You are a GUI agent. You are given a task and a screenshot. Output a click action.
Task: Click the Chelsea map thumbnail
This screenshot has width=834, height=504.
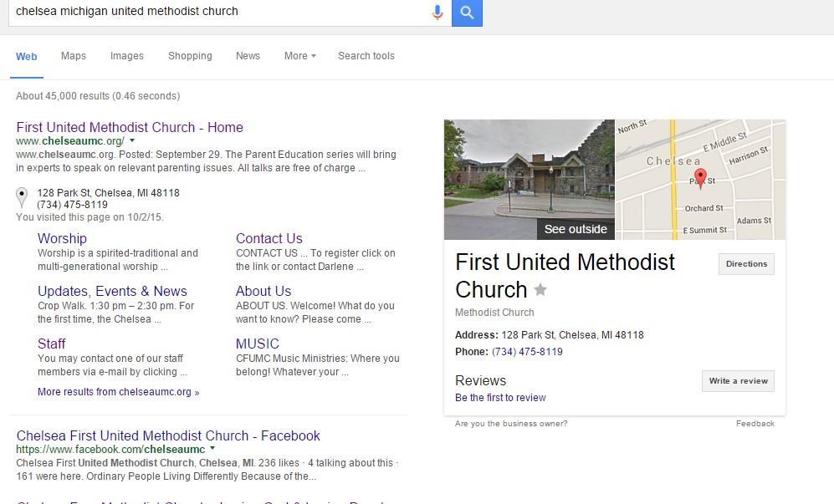[x=700, y=180]
